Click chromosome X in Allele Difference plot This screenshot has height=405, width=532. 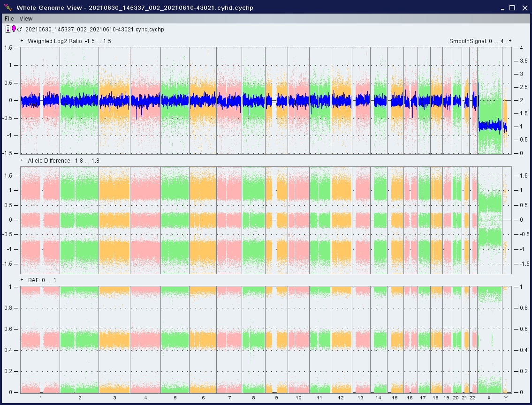(x=489, y=220)
